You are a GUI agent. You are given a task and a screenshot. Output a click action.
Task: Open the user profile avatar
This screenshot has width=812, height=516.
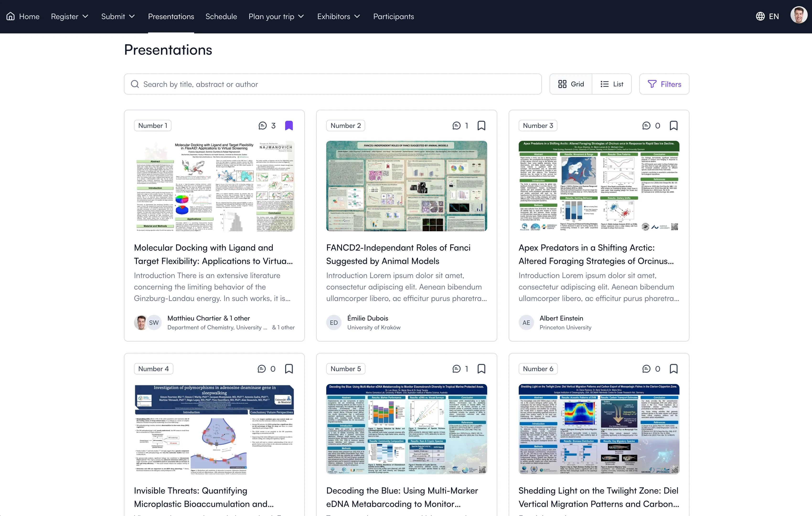[x=799, y=15]
